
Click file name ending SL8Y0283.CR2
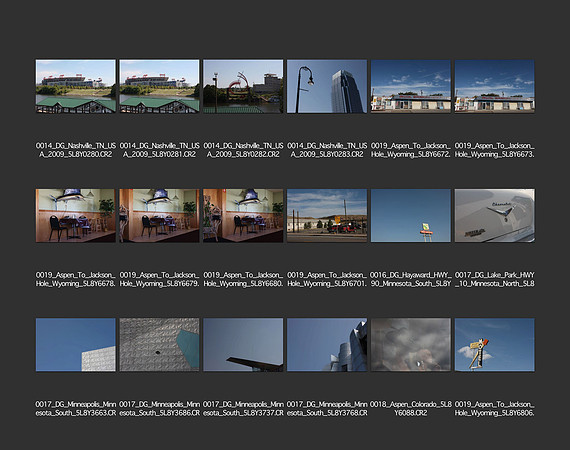pyautogui.click(x=327, y=150)
